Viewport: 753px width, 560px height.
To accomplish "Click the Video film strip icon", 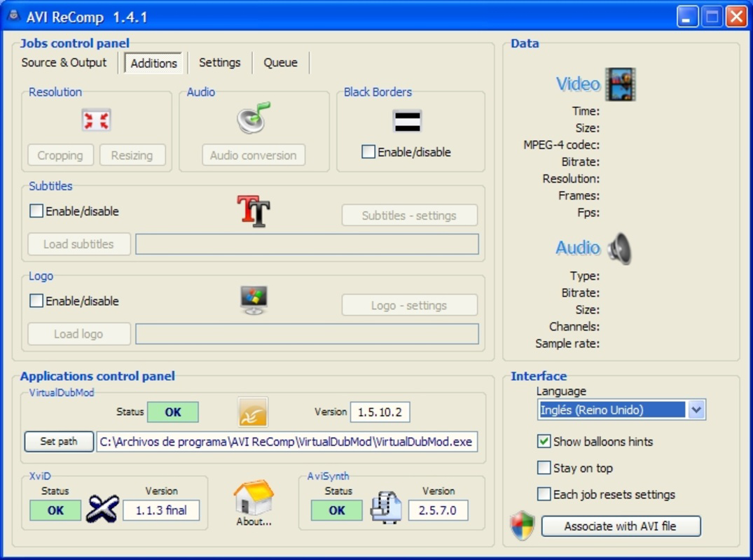I will 620,84.
